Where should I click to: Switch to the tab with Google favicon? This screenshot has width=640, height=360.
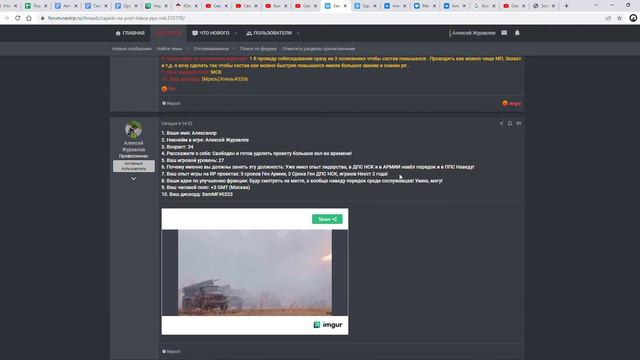(x=484, y=6)
